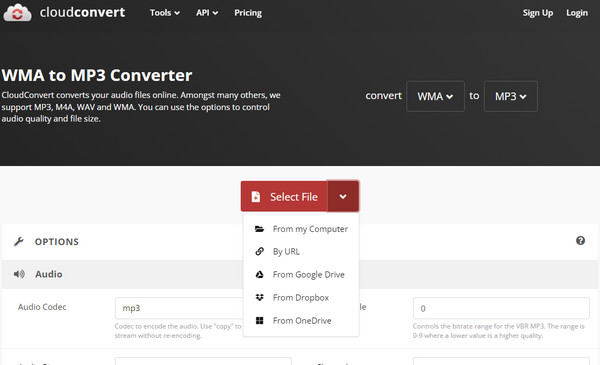Click the VBR quality field showing 0
The image size is (600, 365).
click(x=501, y=308)
